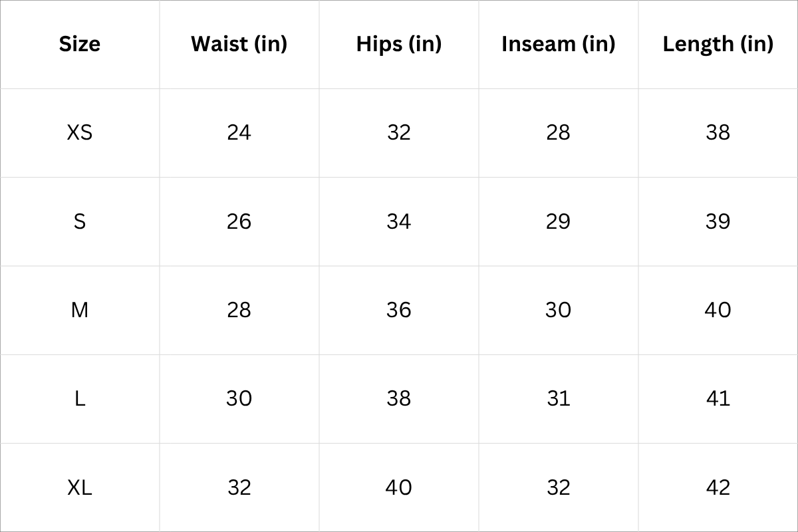
Task: Select the M size row label
Action: click(80, 310)
